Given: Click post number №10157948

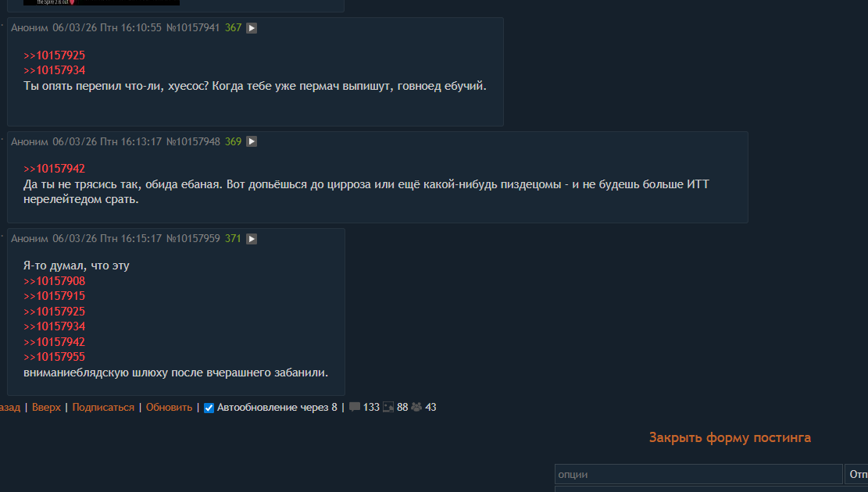Looking at the screenshot, I should point(193,141).
